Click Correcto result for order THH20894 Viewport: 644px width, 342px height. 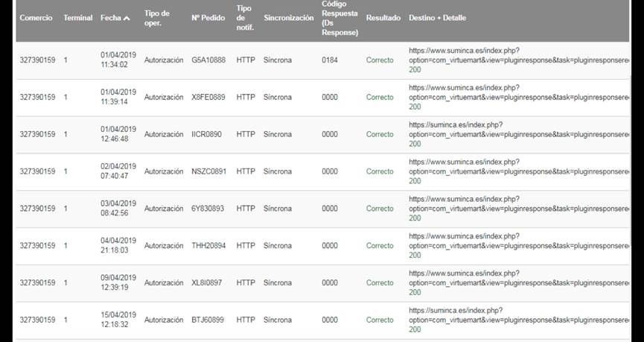coord(380,245)
